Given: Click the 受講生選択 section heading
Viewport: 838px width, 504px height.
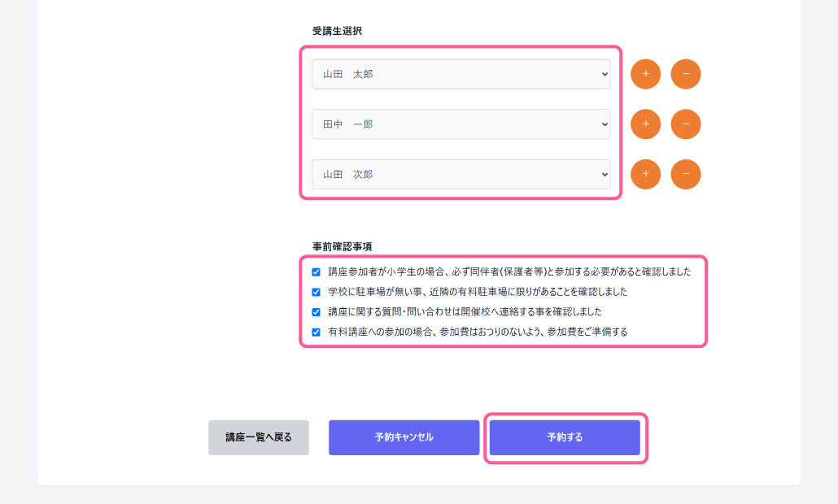Looking at the screenshot, I should (x=337, y=31).
